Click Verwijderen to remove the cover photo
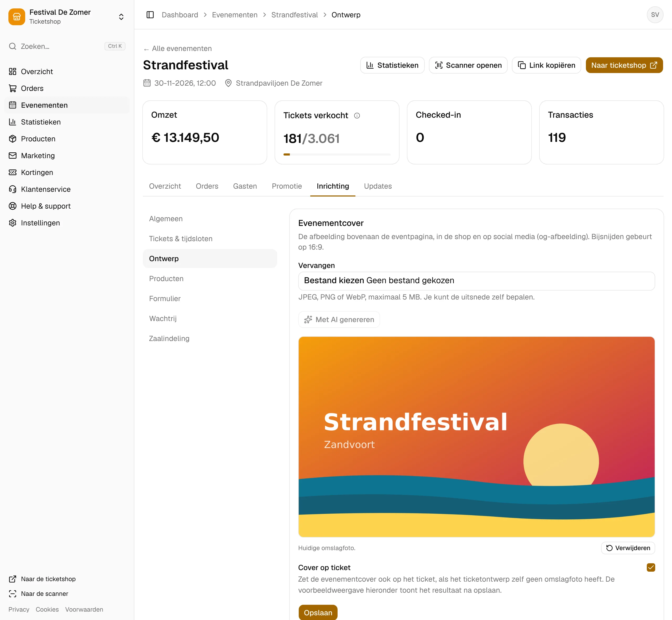The height and width of the screenshot is (620, 672). click(x=628, y=548)
